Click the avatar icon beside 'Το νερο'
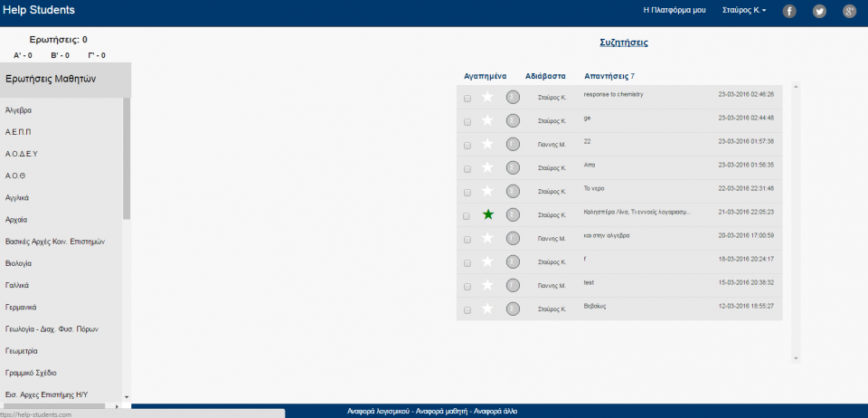868x418 pixels. [x=513, y=191]
